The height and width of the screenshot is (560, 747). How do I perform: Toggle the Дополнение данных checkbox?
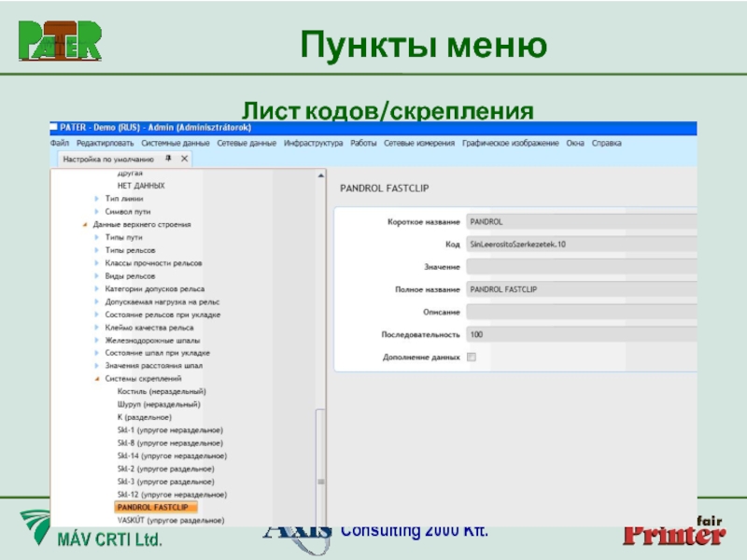point(472,357)
